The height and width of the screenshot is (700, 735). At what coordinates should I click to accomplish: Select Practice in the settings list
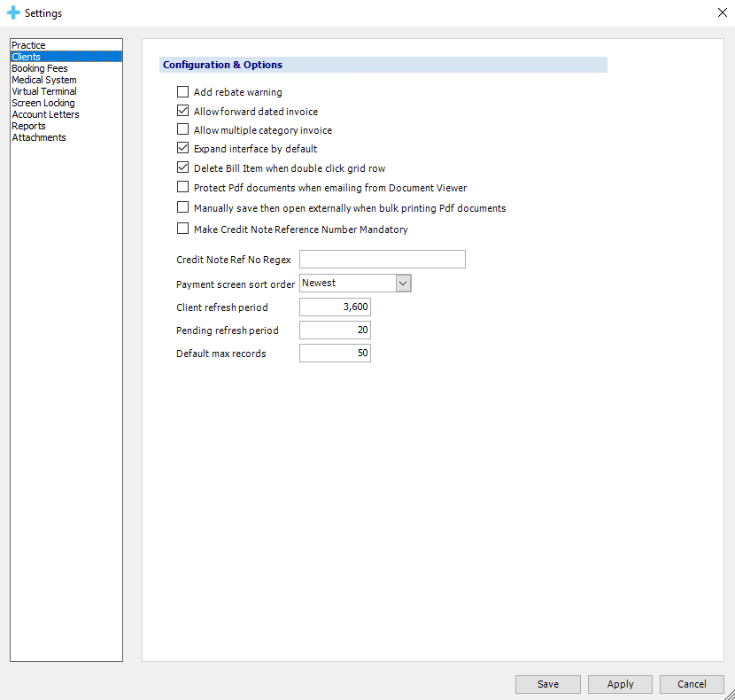28,45
